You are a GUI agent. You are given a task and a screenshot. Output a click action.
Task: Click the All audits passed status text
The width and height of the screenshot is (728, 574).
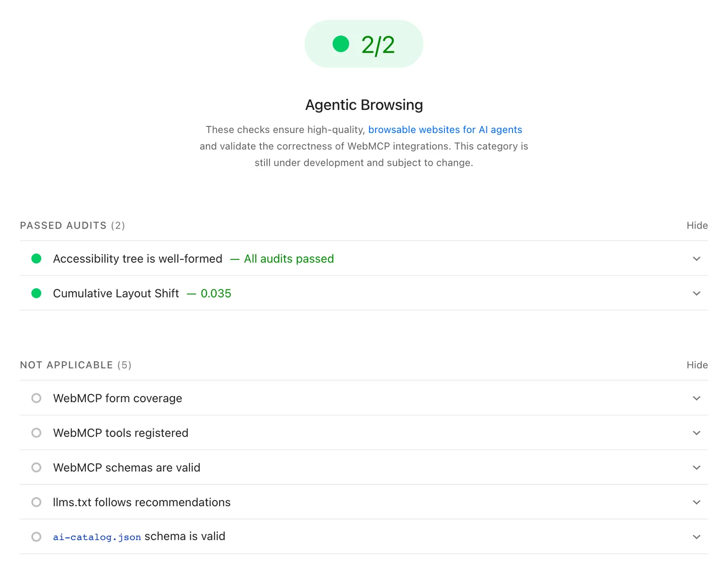point(289,259)
